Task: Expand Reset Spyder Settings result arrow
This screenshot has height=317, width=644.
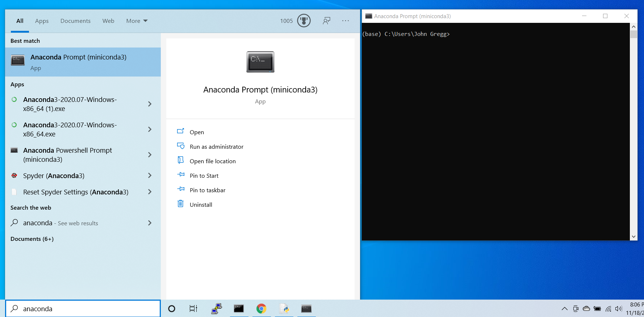Action: tap(150, 192)
